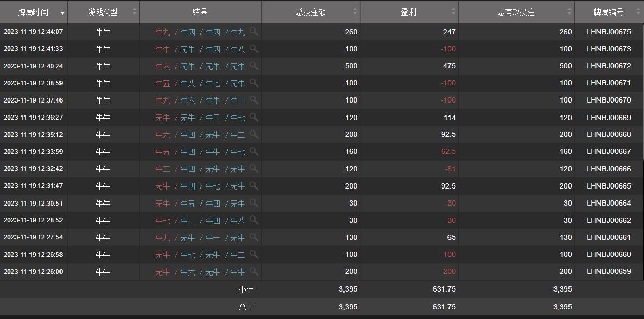Click timestamp 2023-11-19 12:38:59
Screen dimensions: 644x319
33,83
